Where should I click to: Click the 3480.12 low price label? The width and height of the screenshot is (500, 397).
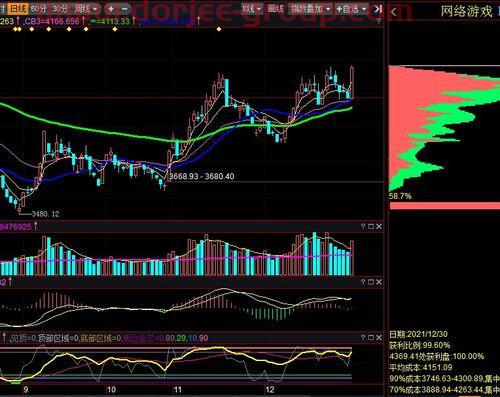[x=45, y=214]
